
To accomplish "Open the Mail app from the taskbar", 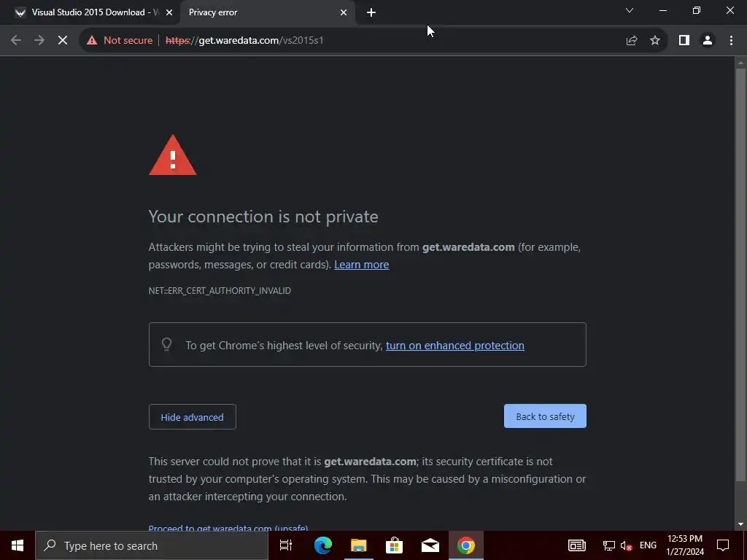I will click(430, 545).
